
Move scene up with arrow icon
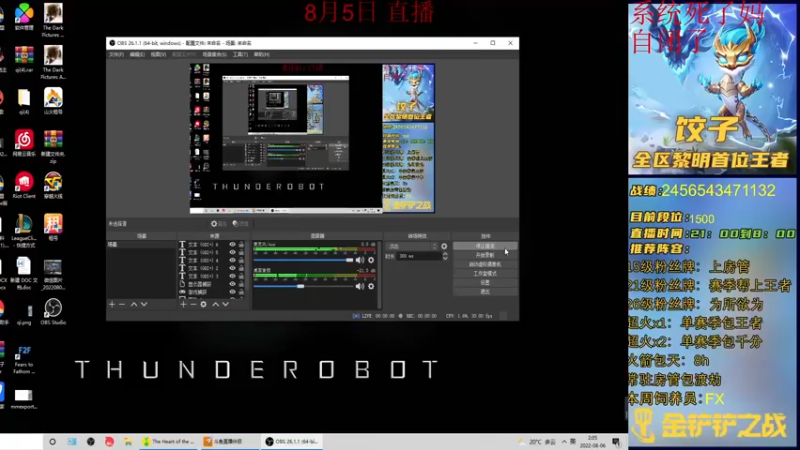click(134, 304)
